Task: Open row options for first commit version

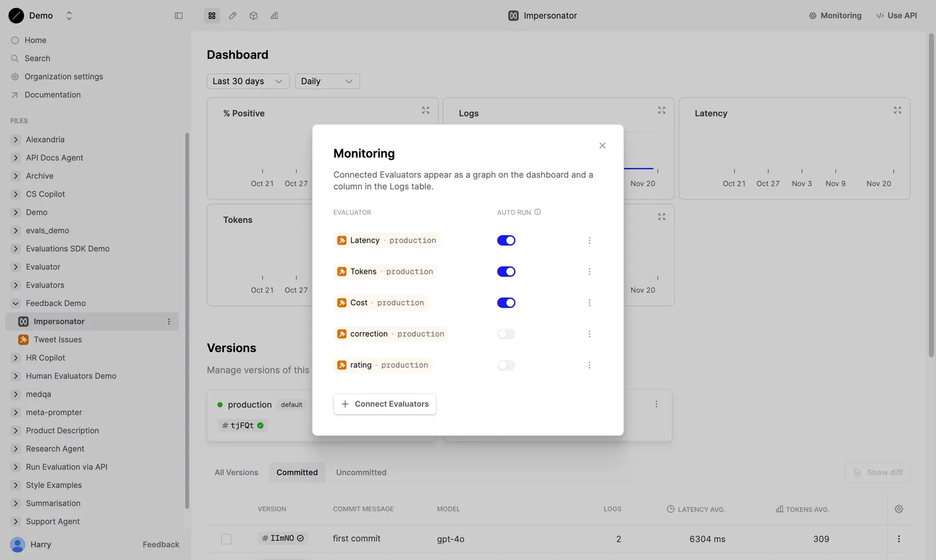Action: [x=899, y=539]
